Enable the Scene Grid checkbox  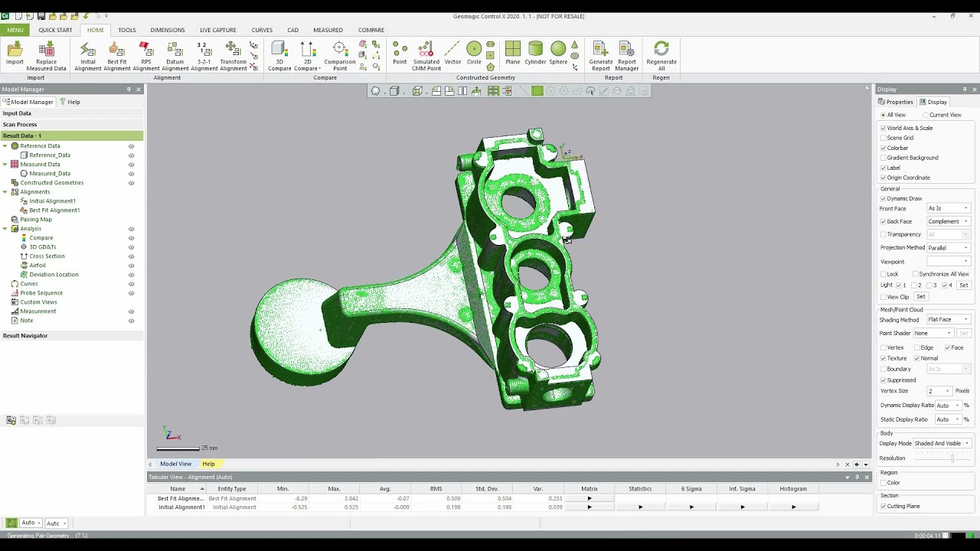(x=883, y=138)
